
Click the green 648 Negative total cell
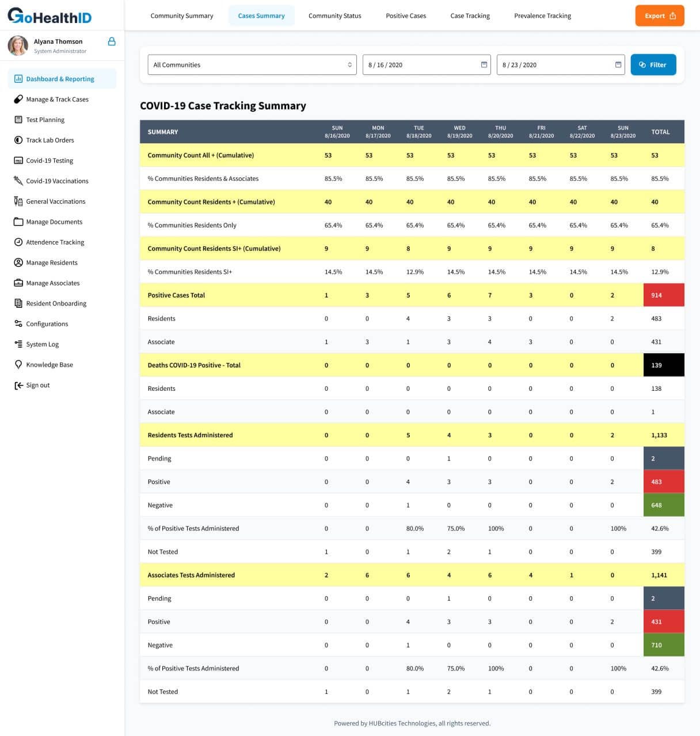point(664,505)
